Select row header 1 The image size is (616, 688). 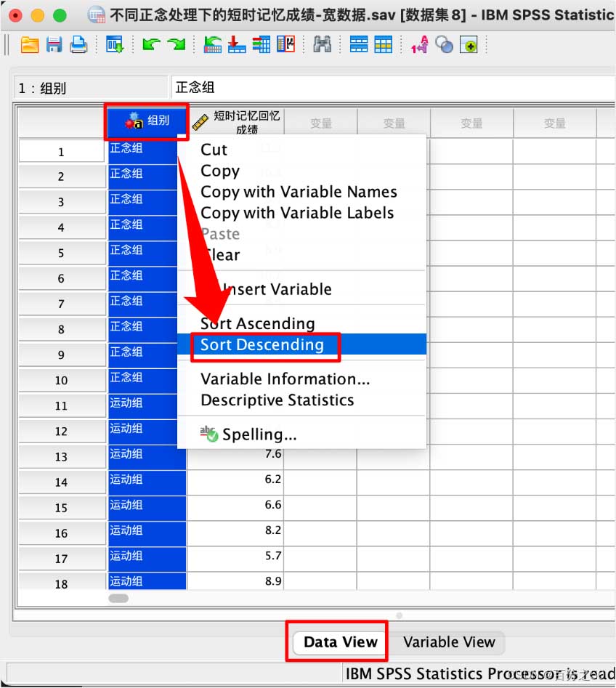62,153
